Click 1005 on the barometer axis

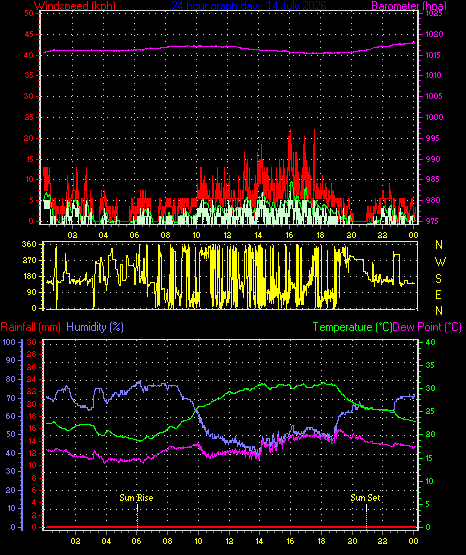point(434,96)
